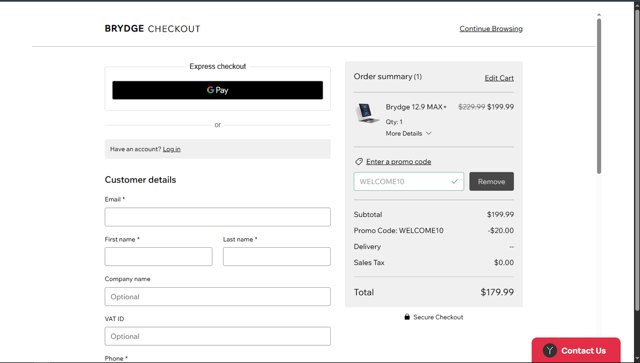Image resolution: width=640 pixels, height=363 pixels.
Task: Click the BRYDGE logo
Action: 124,29
